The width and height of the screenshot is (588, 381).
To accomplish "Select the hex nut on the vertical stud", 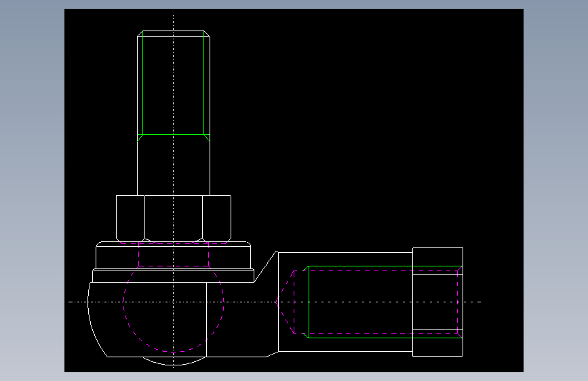I will (x=174, y=218).
